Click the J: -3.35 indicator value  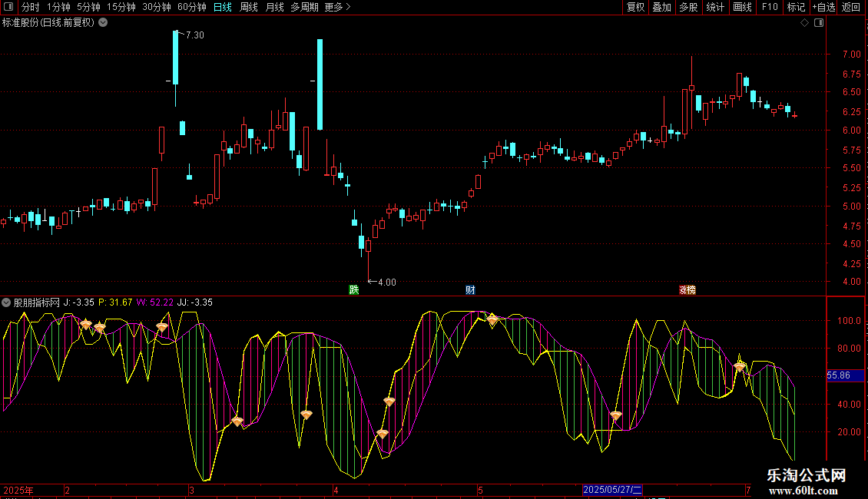pyautogui.click(x=78, y=302)
